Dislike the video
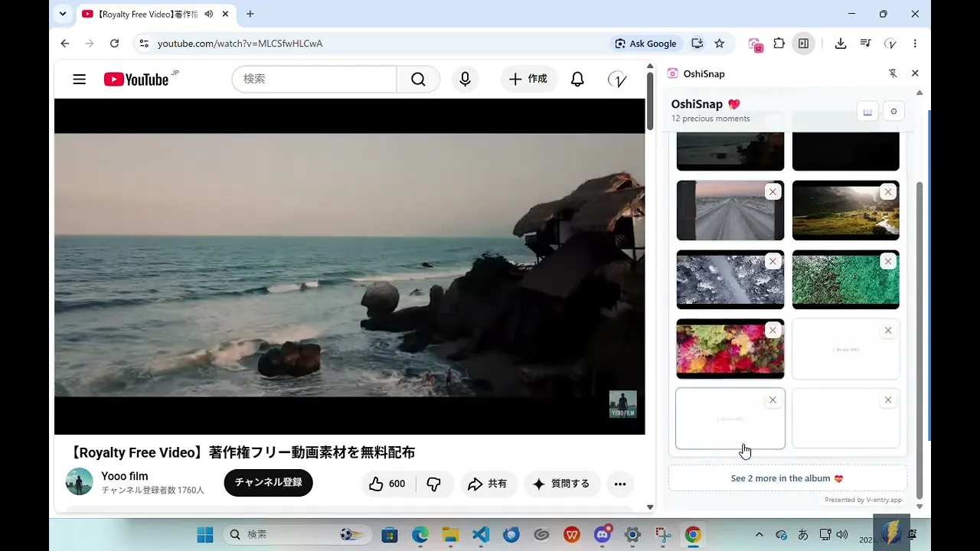Screen dimensions: 980x551 pos(434,484)
